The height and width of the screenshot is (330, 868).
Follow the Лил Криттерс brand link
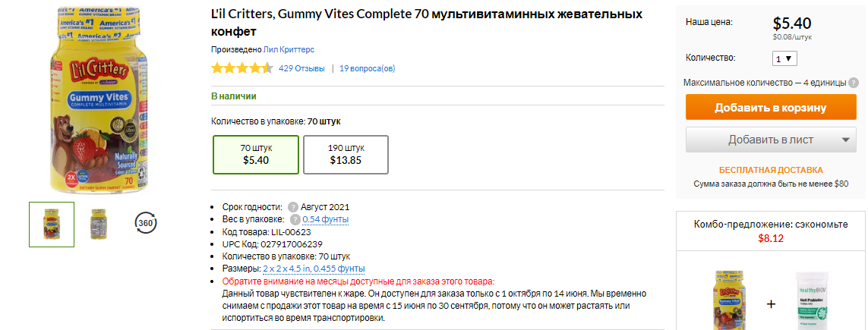289,49
